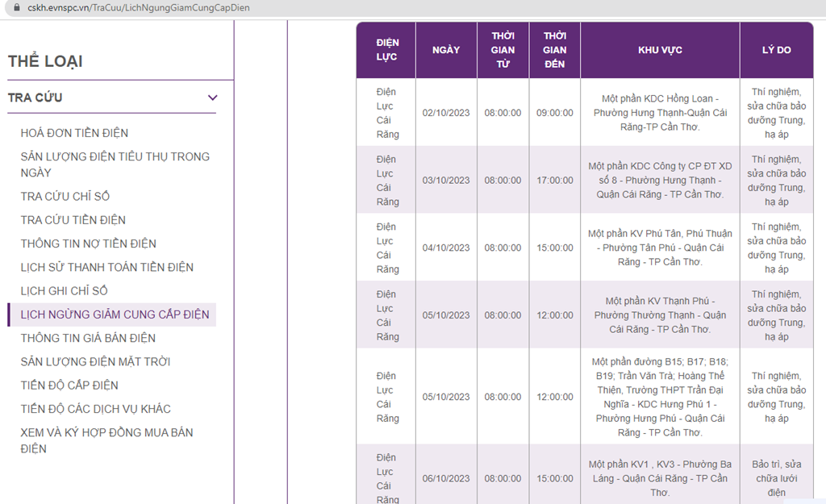Click the KDC Hồng Loan area cell
The width and height of the screenshot is (826, 504).
pos(660,113)
